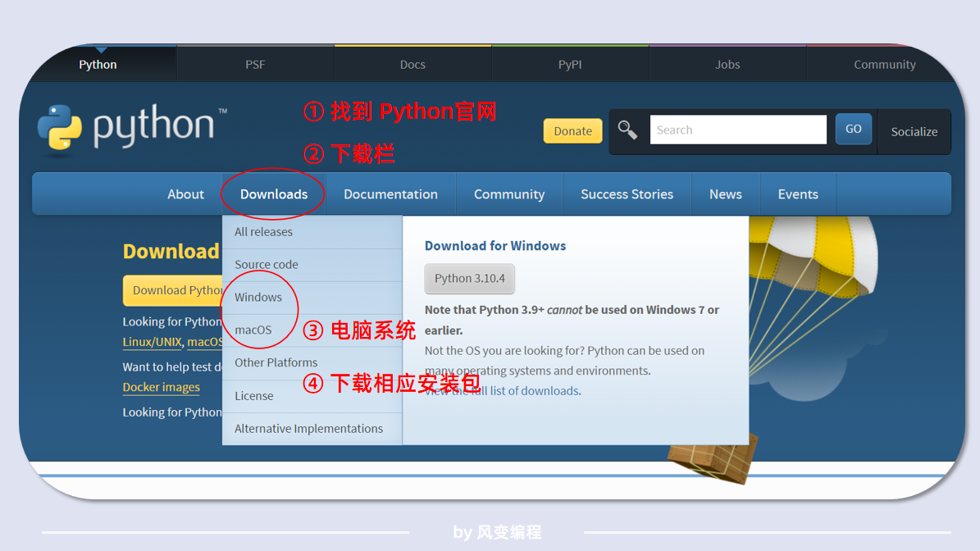Image resolution: width=980 pixels, height=551 pixels.
Task: Go to the PyPI top tab
Action: coord(570,64)
